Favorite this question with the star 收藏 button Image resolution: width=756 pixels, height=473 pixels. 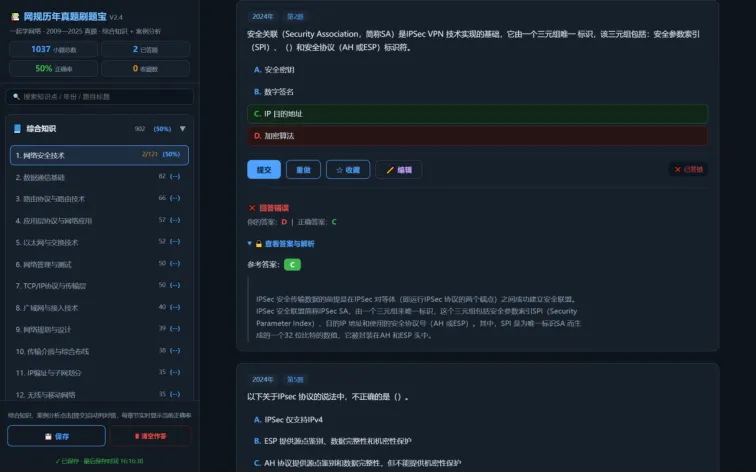(348, 170)
